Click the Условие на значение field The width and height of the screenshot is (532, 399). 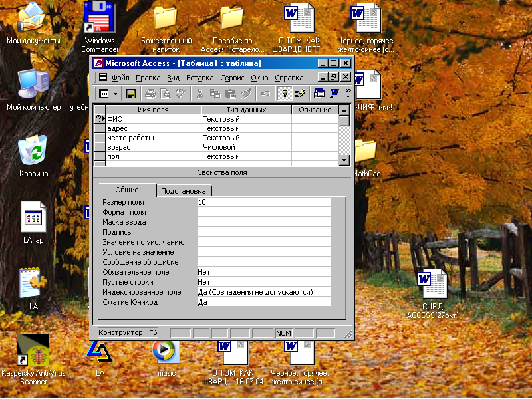263,252
